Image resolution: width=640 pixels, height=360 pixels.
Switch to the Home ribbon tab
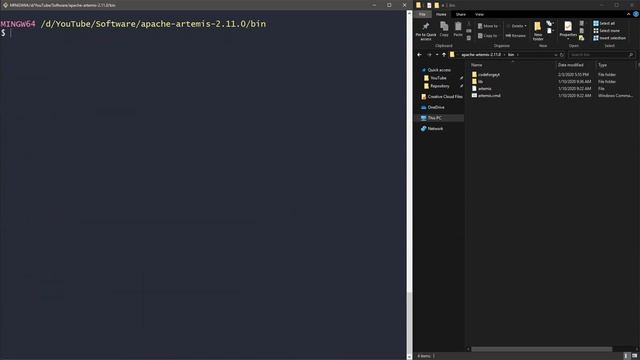pyautogui.click(x=441, y=14)
